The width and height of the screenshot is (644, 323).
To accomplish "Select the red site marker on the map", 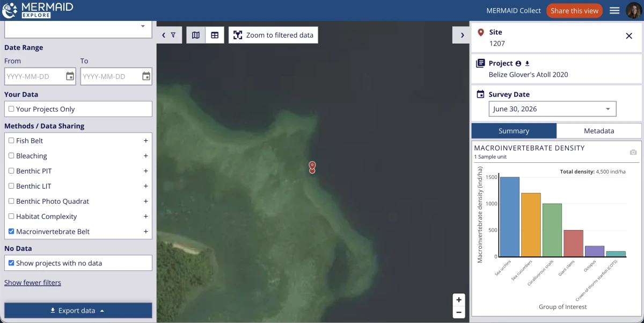I will (x=312, y=167).
